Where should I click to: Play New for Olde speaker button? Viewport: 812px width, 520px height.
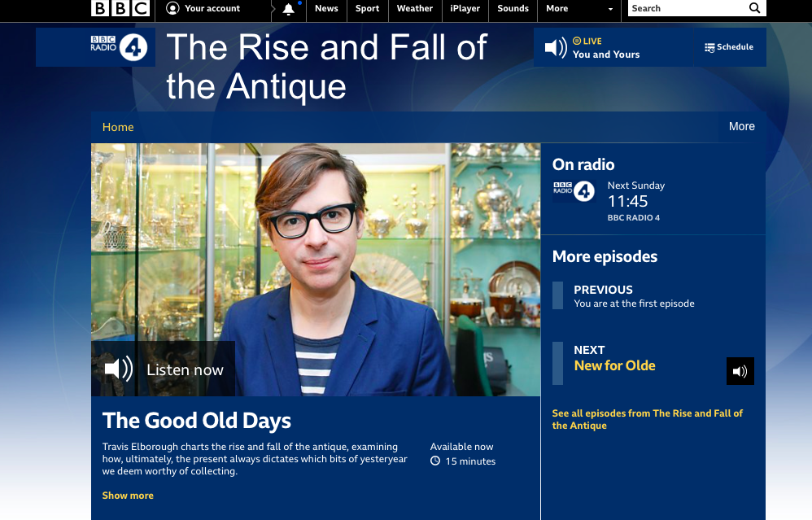[740, 371]
